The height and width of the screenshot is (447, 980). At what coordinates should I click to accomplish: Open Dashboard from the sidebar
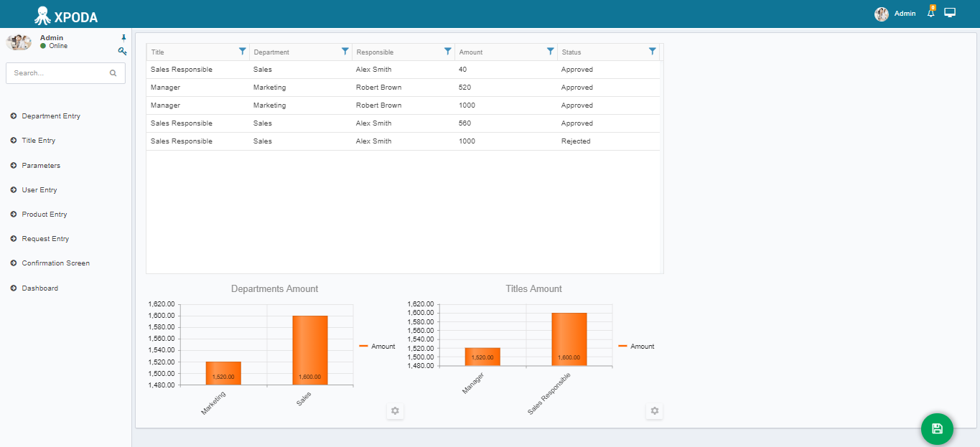click(x=39, y=288)
